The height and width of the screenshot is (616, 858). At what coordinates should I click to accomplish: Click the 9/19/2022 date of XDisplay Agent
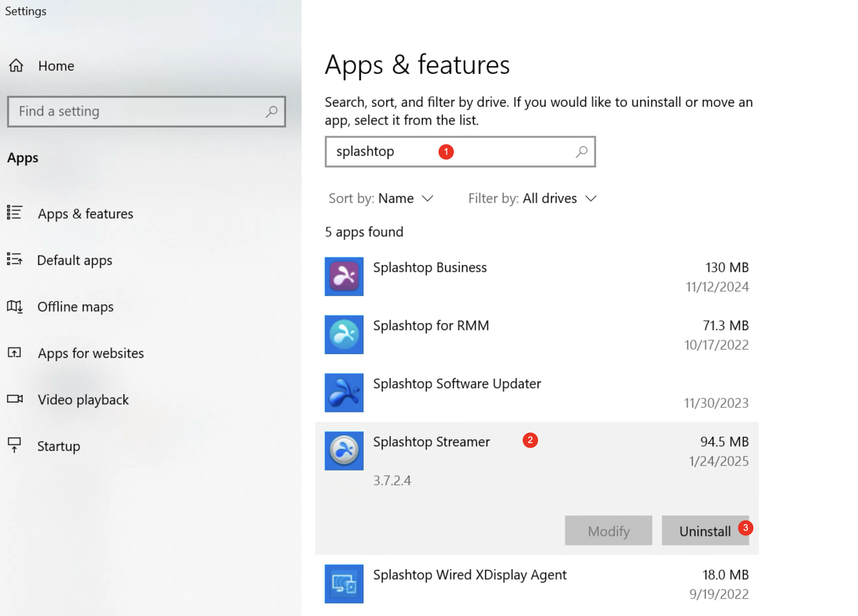(719, 595)
